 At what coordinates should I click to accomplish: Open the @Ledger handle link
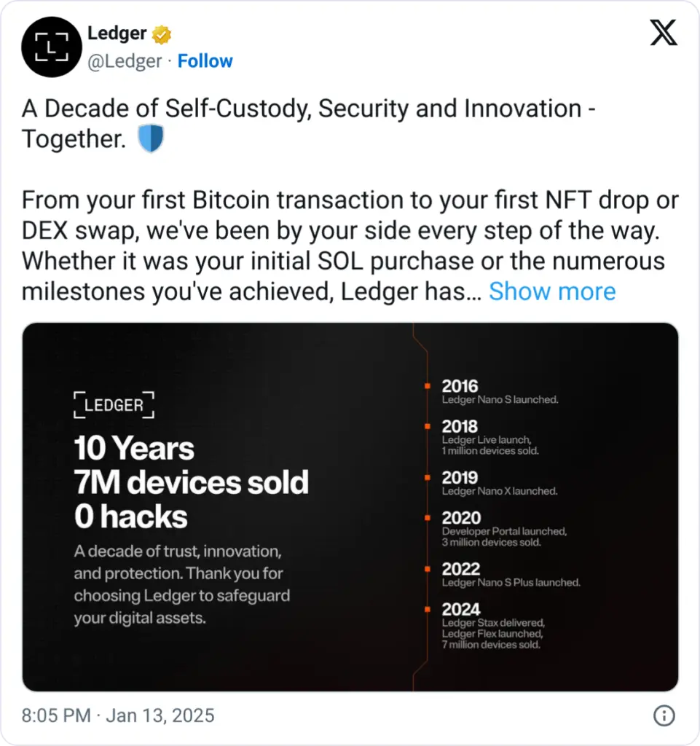125,61
